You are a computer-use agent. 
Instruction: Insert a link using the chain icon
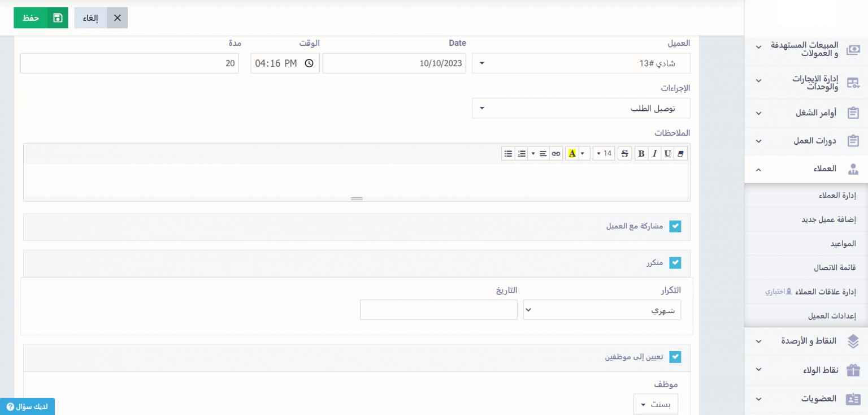[x=556, y=153]
